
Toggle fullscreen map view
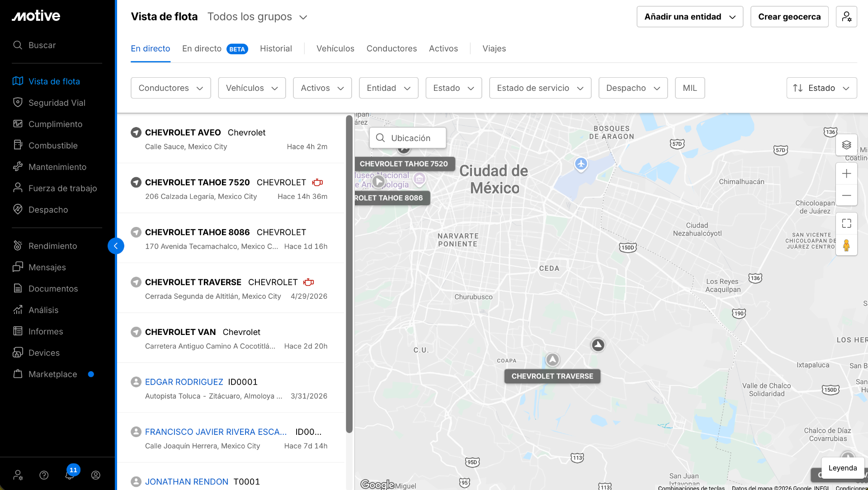tap(846, 223)
